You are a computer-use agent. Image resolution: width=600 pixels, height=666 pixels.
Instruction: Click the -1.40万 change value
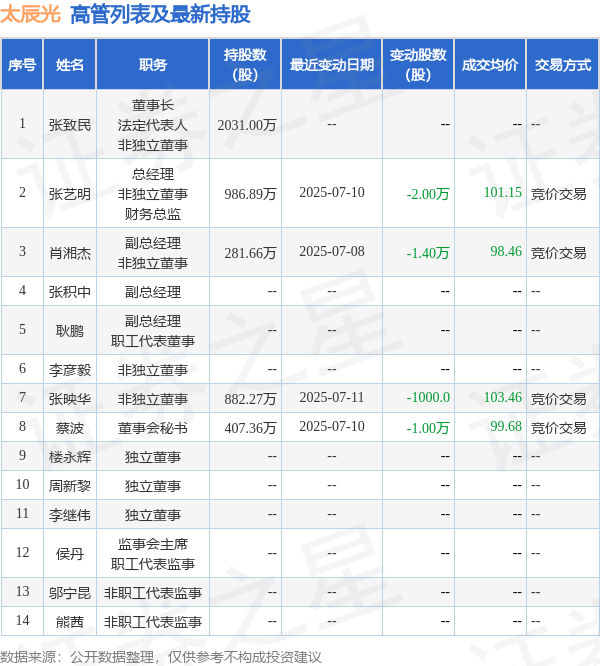(x=428, y=253)
